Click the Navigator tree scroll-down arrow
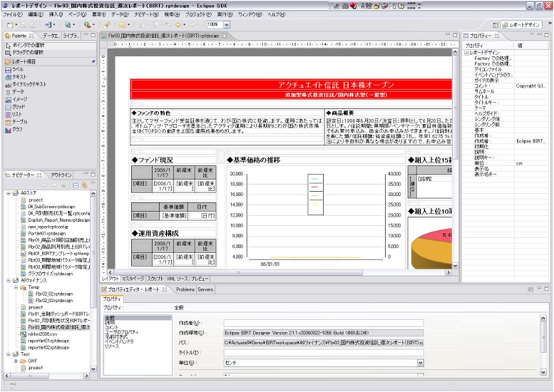The image size is (554, 392). (93, 369)
